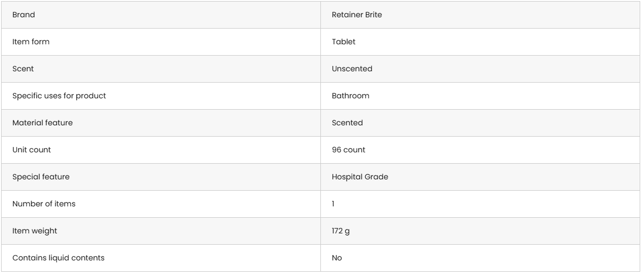The height and width of the screenshot is (275, 644).
Task: Select the Unscented value text
Action: [352, 69]
